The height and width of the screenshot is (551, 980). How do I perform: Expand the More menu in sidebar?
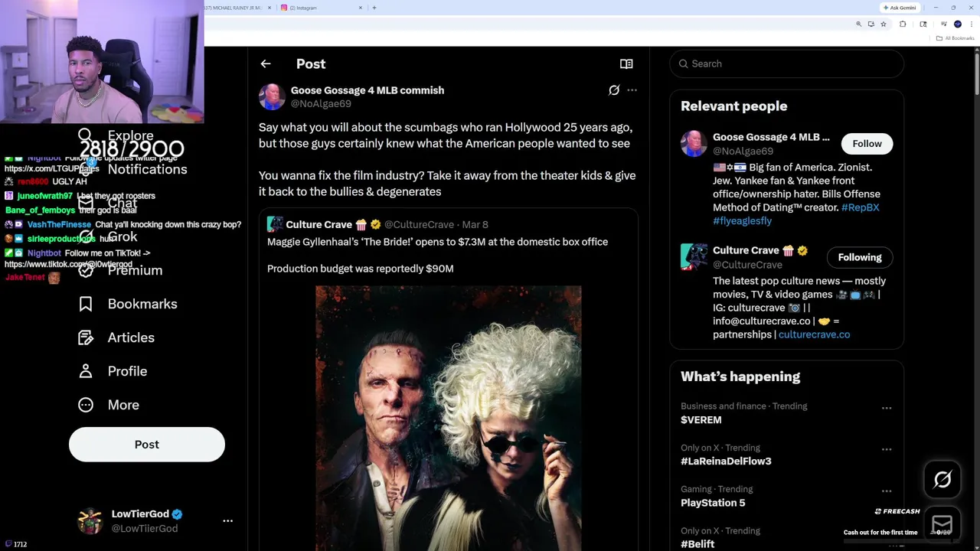coord(109,405)
